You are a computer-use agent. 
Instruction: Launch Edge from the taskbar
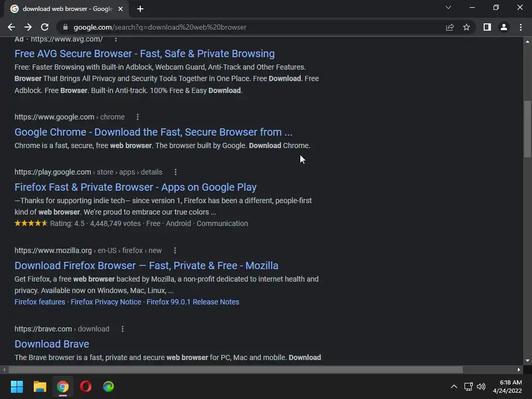pyautogui.click(x=108, y=387)
